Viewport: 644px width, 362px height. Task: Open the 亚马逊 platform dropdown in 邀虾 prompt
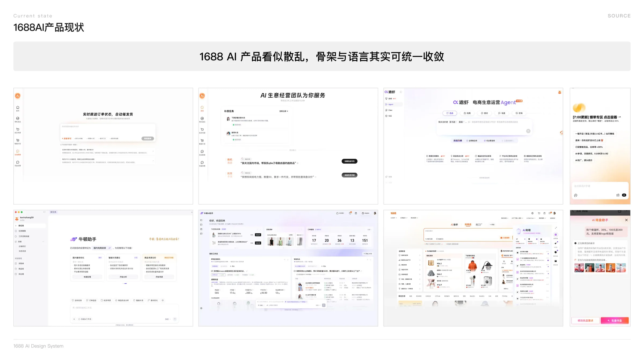pos(453,122)
